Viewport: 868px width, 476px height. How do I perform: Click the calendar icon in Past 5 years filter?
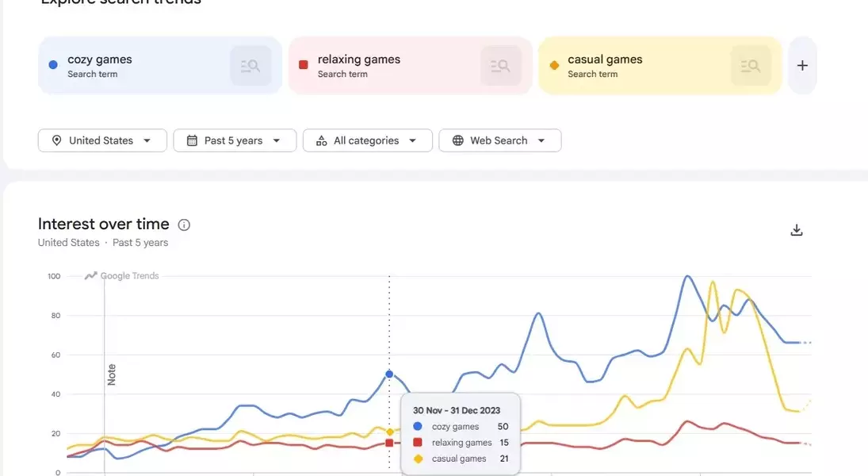(192, 140)
